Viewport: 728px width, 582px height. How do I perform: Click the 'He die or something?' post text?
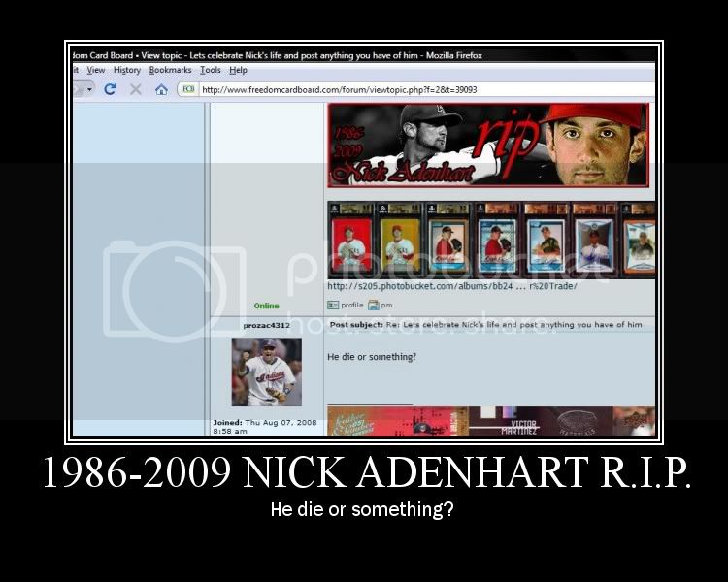pyautogui.click(x=372, y=357)
